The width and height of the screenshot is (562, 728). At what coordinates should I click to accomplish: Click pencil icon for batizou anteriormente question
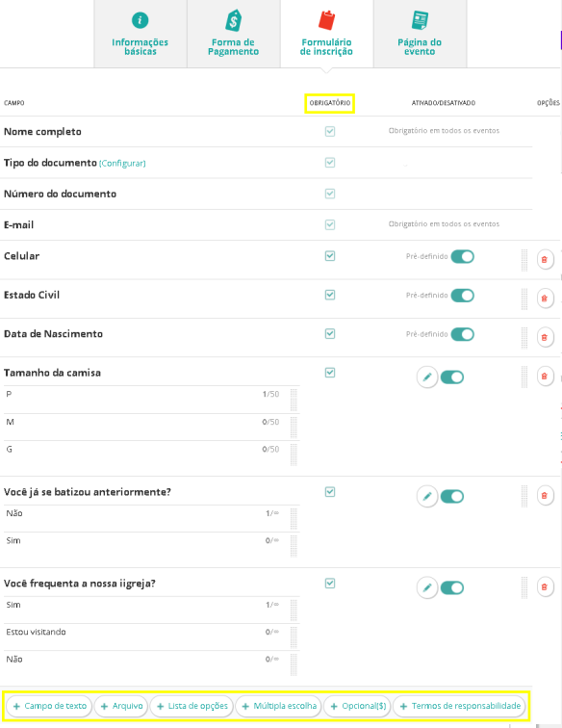tap(427, 496)
